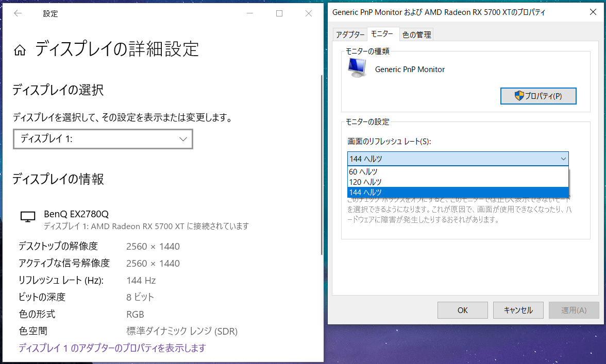This screenshot has height=364, width=606.
Task: Select 60 ヘルツ from the list
Action: (x=458, y=171)
